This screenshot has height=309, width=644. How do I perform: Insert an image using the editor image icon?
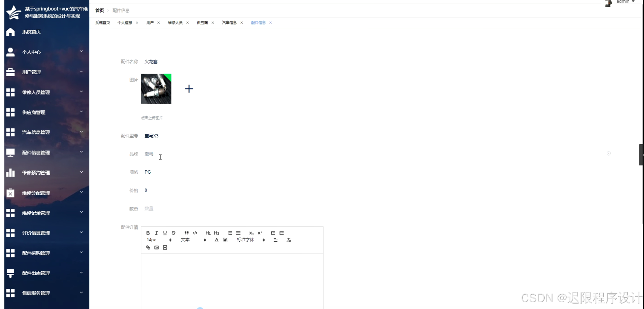156,247
